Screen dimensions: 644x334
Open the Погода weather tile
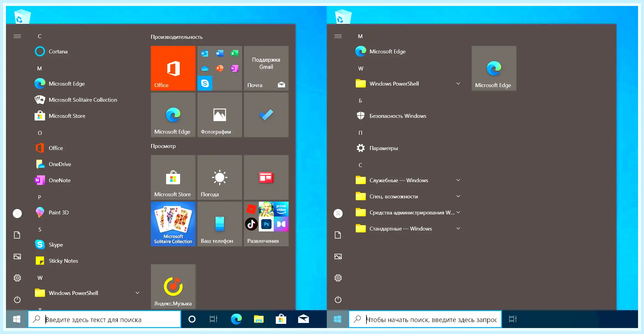220,177
